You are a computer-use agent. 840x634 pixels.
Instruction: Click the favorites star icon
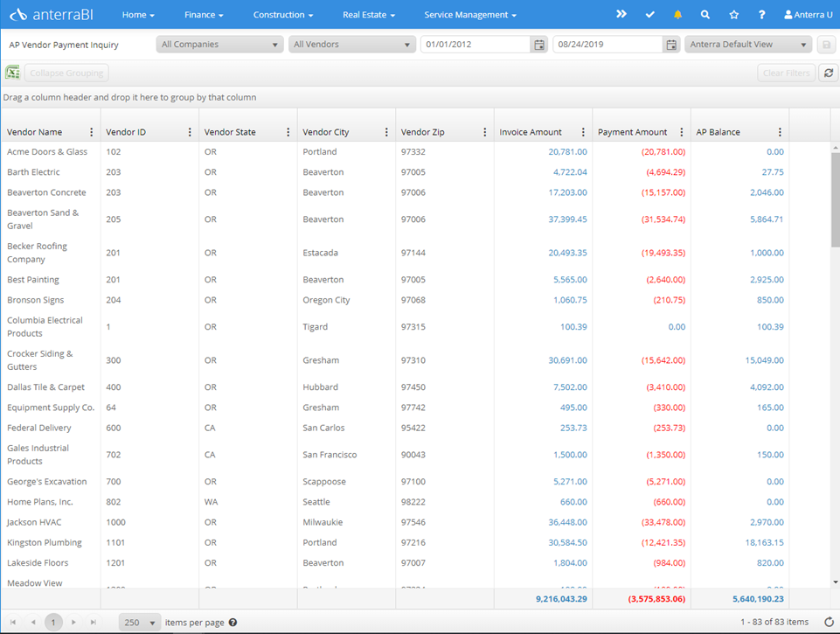pos(733,15)
